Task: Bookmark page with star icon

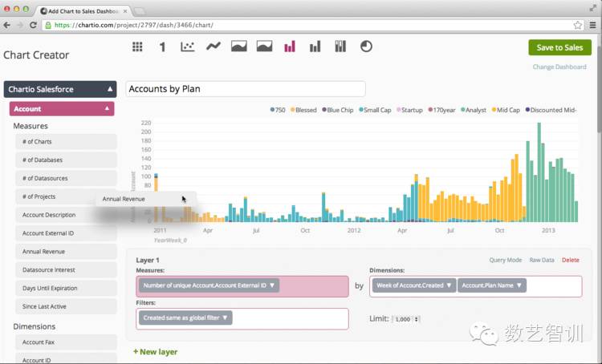Action: click(577, 25)
